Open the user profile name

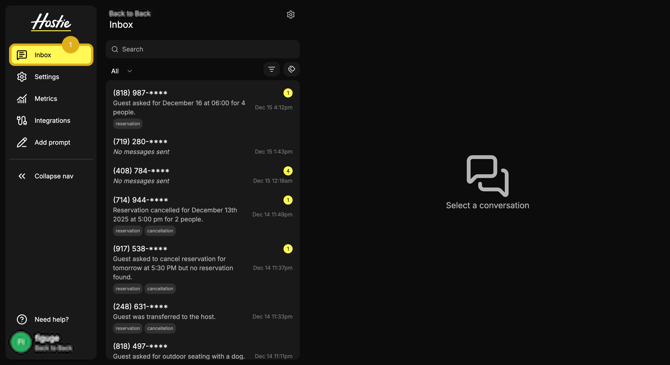tap(47, 339)
